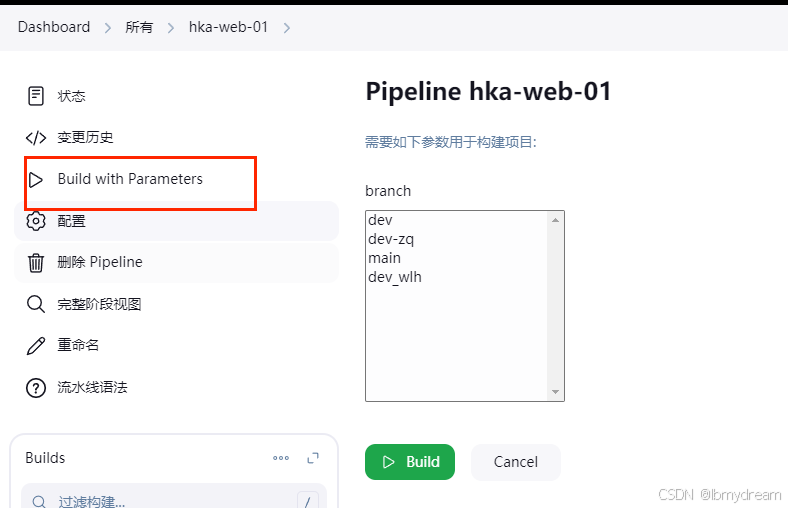Open the 配置 gear icon
Viewport: 788px width, 508px height.
pyautogui.click(x=36, y=221)
